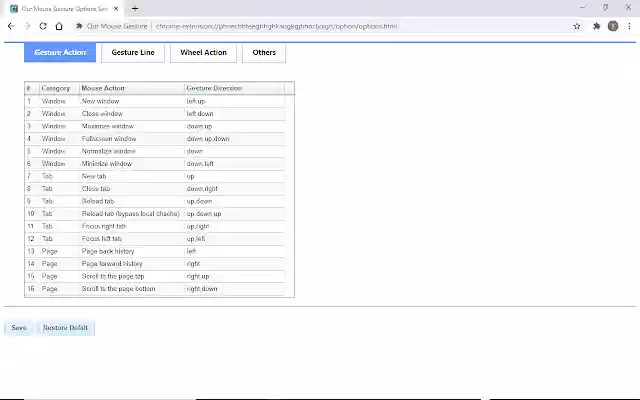Image resolution: width=640 pixels, height=400 pixels.
Task: Open Chrome three-dot menu
Action: click(x=629, y=26)
